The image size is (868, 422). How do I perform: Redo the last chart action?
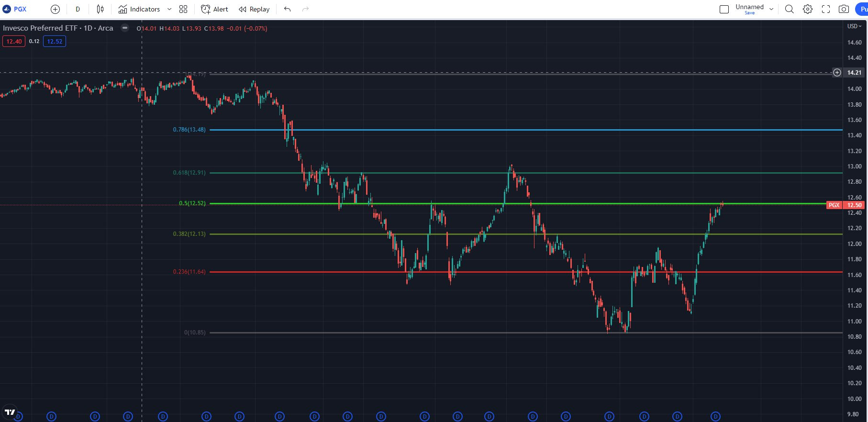305,9
